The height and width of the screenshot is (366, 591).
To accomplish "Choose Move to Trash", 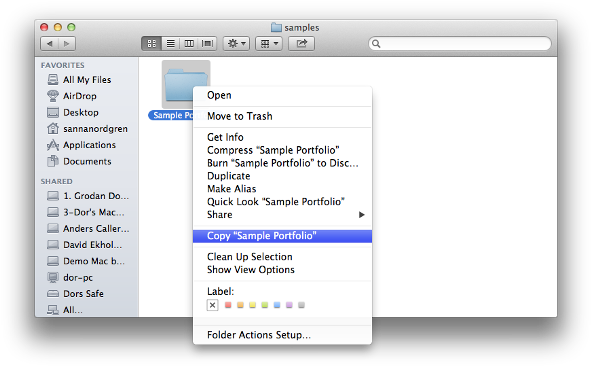I will (282, 116).
